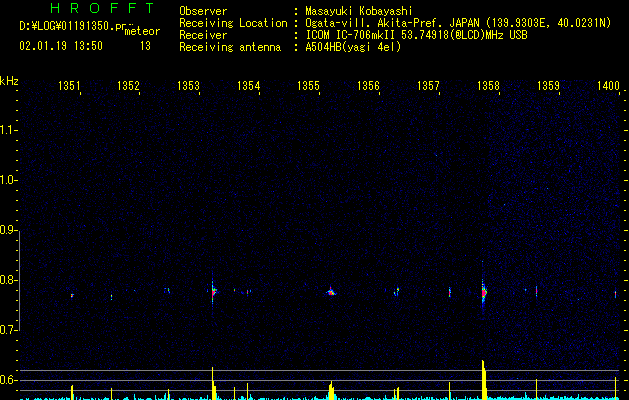The height and width of the screenshot is (400, 629).
Task: Click the bright meteor echo after 1353
Action: [213, 291]
